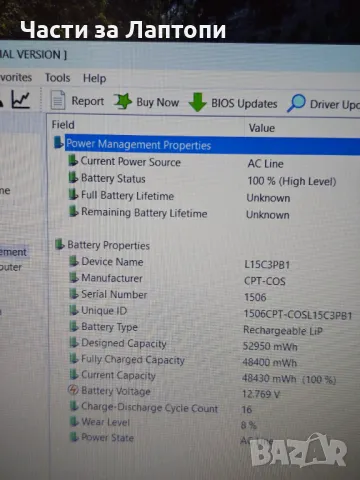Select the Device Name field
The height and width of the screenshot is (480, 360).
[112, 262]
